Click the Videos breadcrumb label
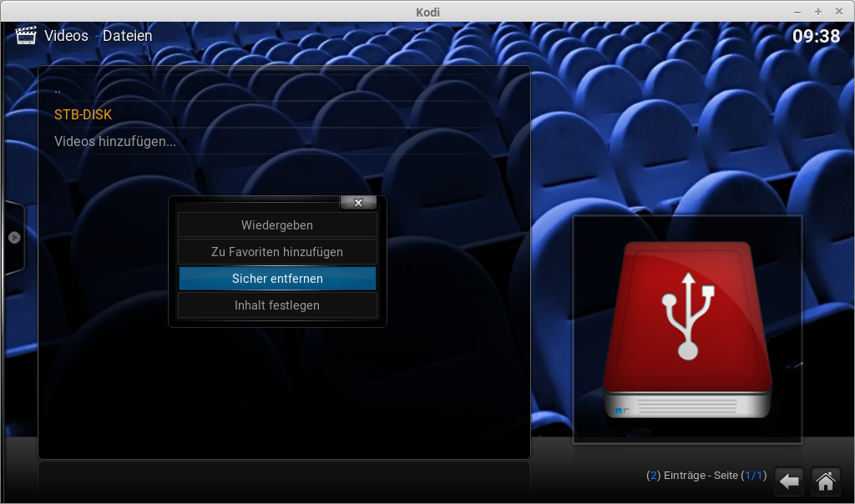Screen dimensions: 855x504 pyautogui.click(x=66, y=36)
